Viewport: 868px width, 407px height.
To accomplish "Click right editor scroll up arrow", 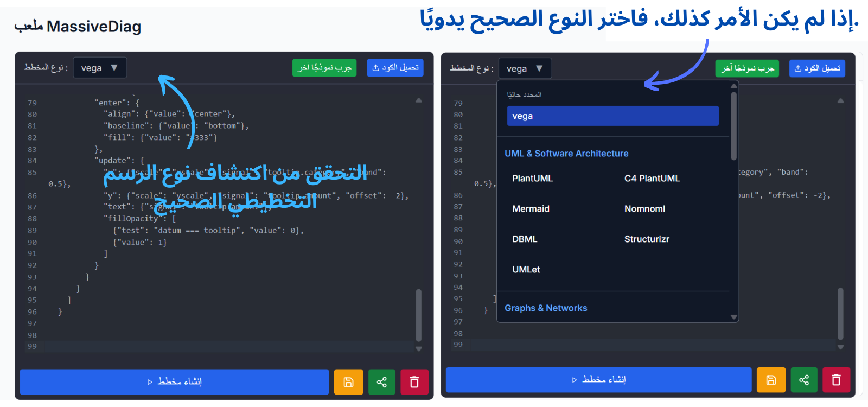I will [840, 101].
